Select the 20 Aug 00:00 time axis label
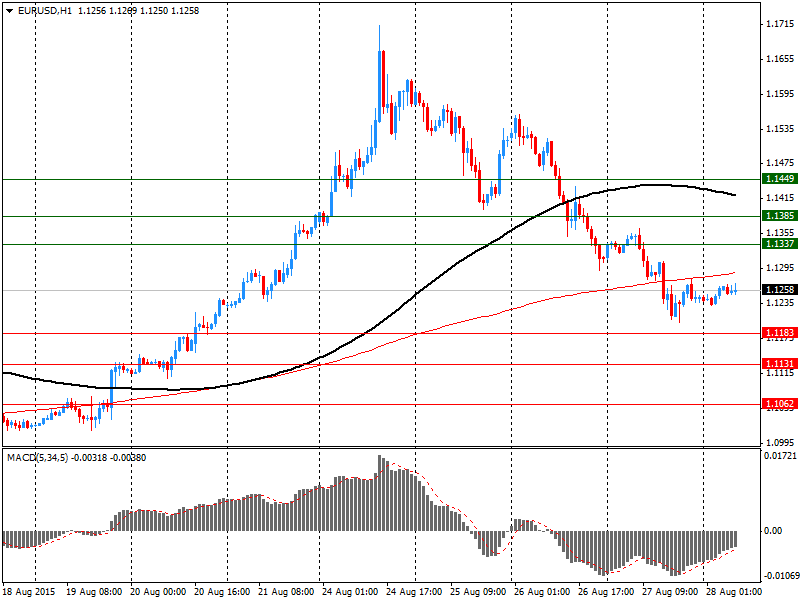 coord(158,592)
